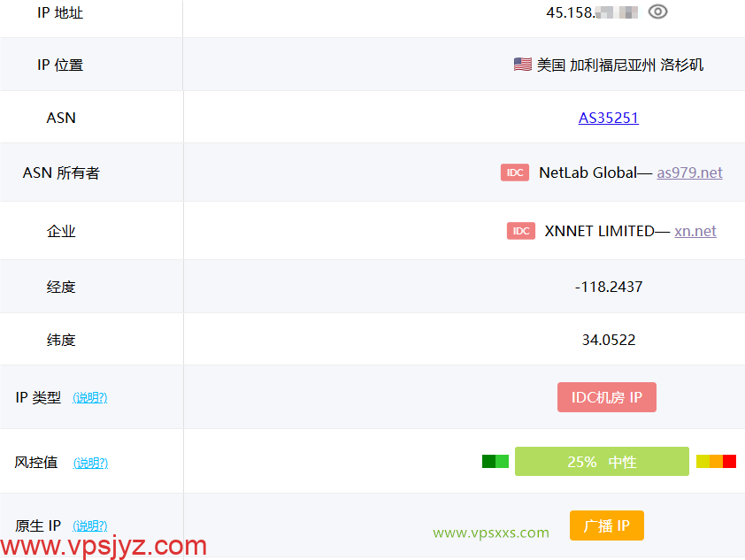Click the US flag icon in IP location
745x560 pixels.
point(523,64)
